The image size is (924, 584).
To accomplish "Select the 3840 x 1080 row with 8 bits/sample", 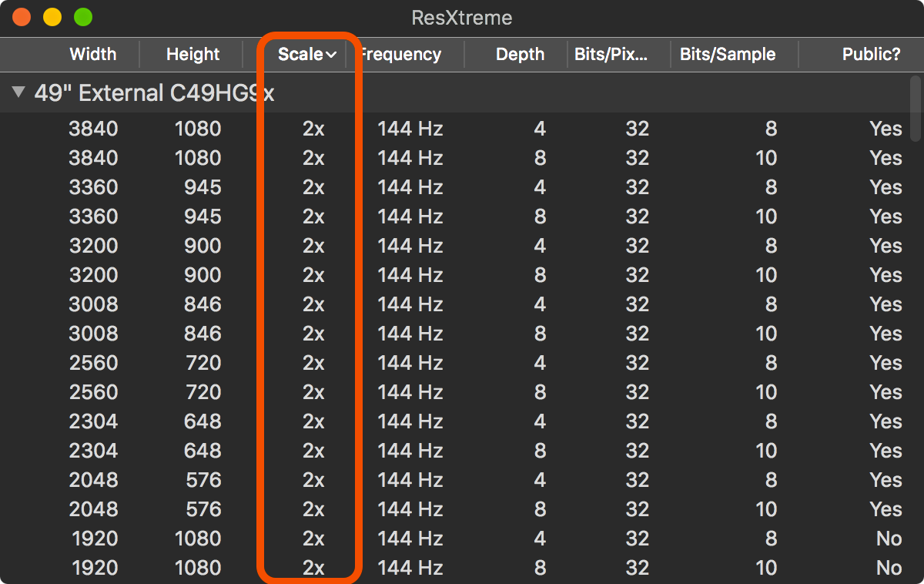I will click(462, 129).
